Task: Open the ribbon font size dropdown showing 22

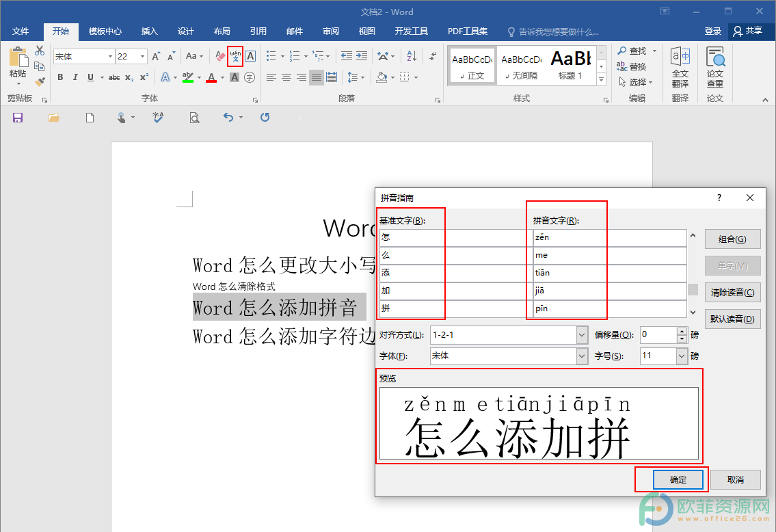Action: click(x=142, y=57)
